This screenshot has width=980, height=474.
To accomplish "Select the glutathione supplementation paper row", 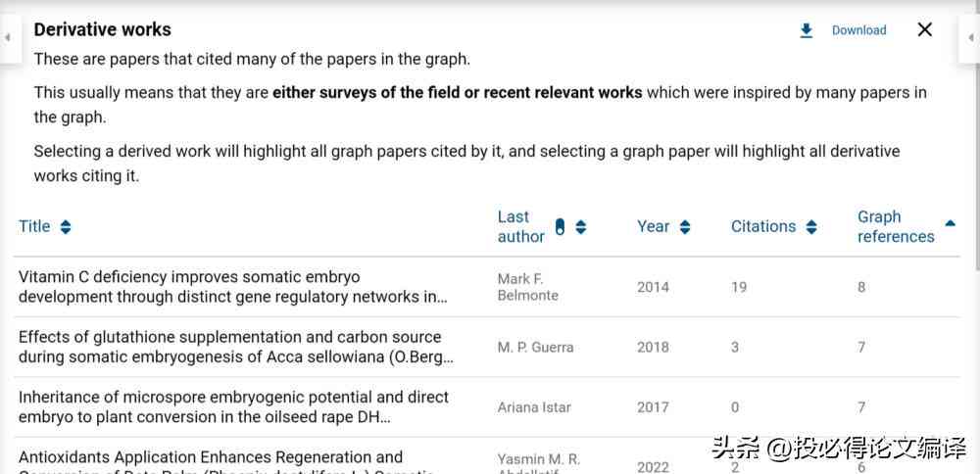I will (x=487, y=347).
